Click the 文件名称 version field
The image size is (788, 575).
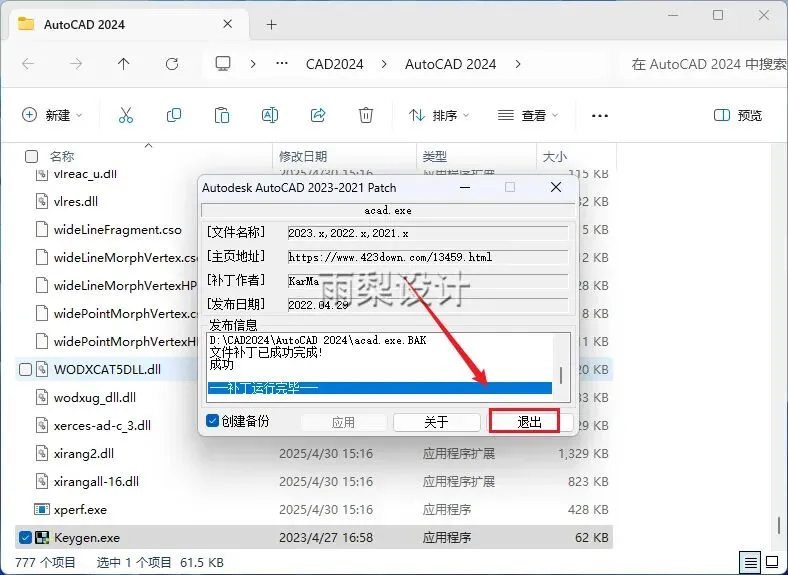(428, 233)
